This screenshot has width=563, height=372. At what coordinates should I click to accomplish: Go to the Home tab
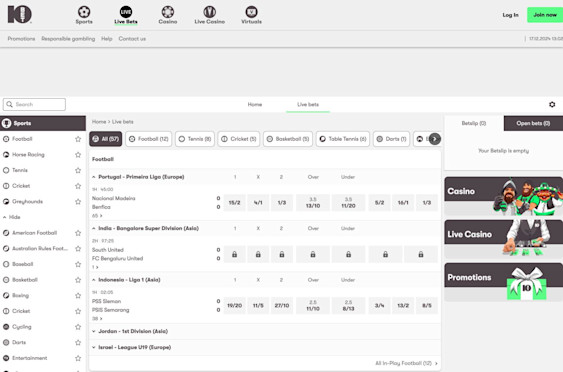tap(255, 104)
